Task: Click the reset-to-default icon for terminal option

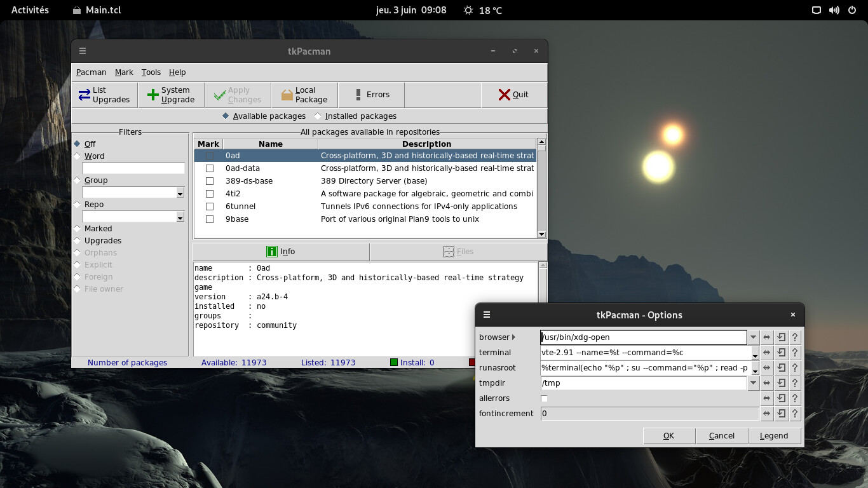Action: coord(781,353)
